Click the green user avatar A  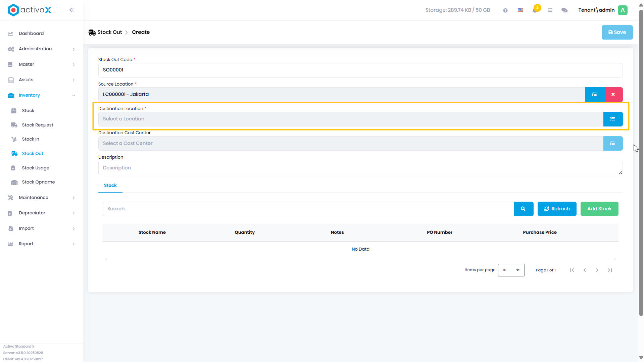click(623, 10)
